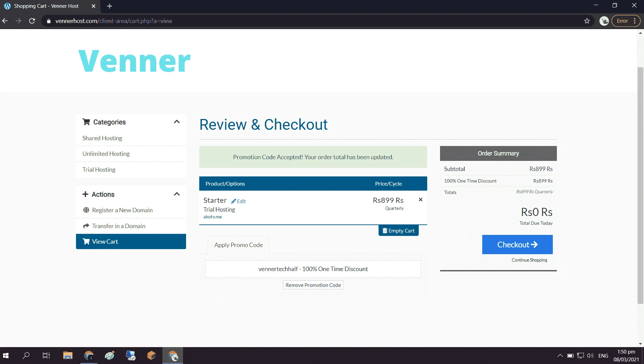This screenshot has width=644, height=364.
Task: Collapse the Categories panel chevron
Action: coord(177,122)
